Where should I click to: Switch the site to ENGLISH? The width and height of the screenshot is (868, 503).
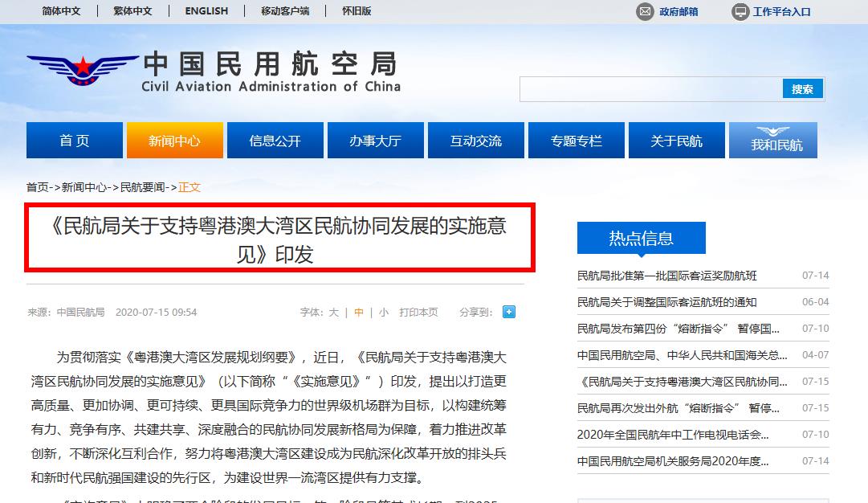206,11
